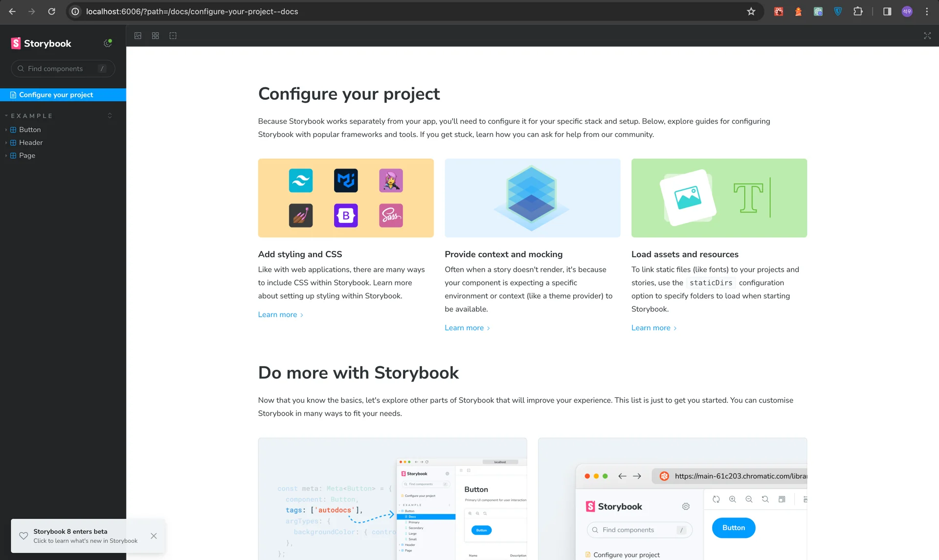Focus the Find components search box
The height and width of the screenshot is (560, 939).
61,68
